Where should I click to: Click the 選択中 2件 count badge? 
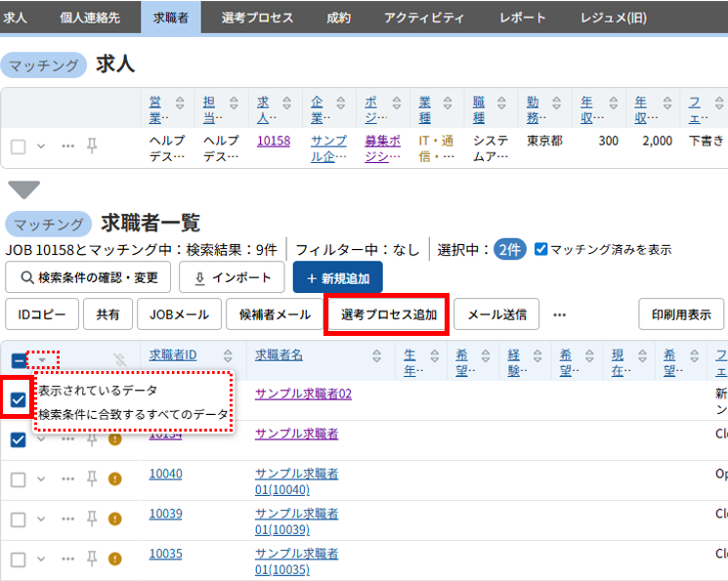pos(509,249)
